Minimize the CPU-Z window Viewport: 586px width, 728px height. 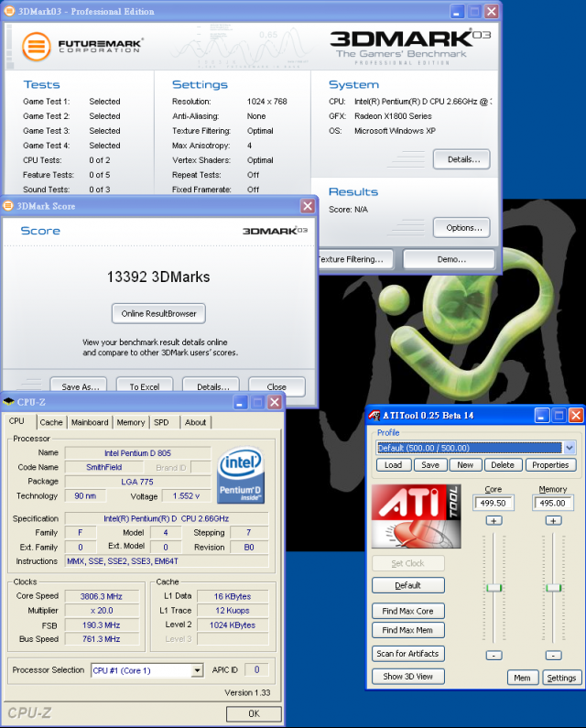[x=240, y=402]
